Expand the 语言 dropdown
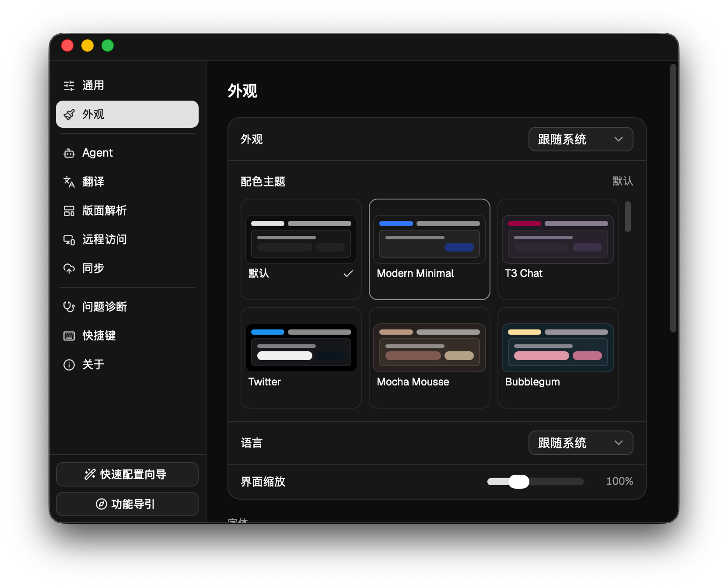 coord(581,443)
